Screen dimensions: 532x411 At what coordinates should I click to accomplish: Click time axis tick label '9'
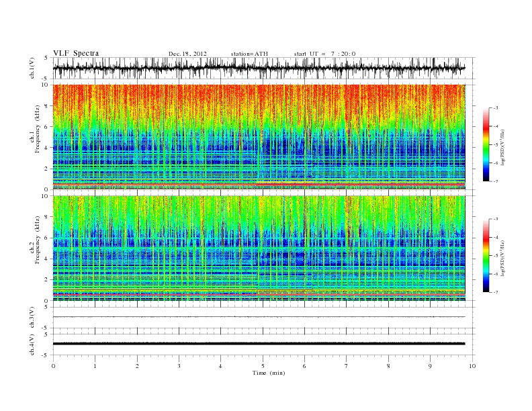point(430,366)
